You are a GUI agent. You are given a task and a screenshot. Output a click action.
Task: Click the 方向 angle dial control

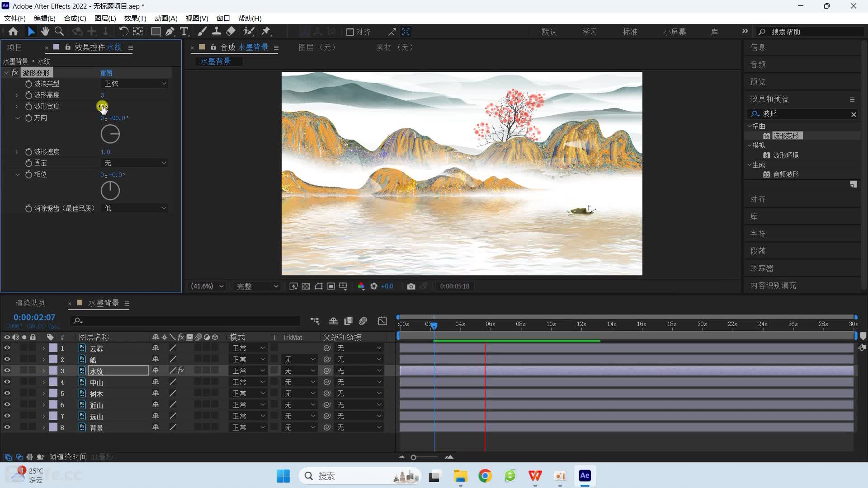(110, 134)
